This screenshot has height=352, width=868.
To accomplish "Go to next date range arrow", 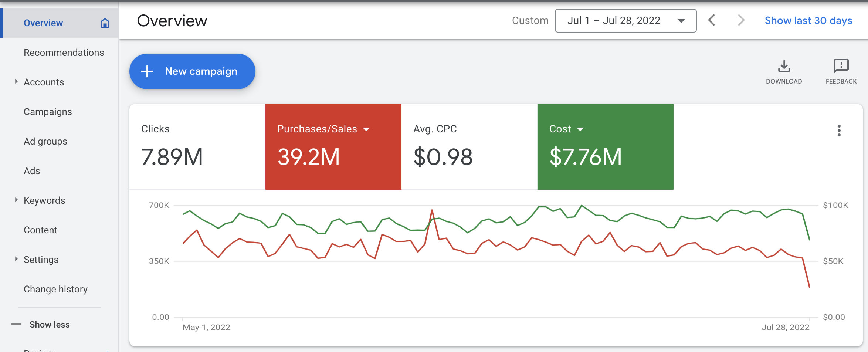I will click(740, 20).
